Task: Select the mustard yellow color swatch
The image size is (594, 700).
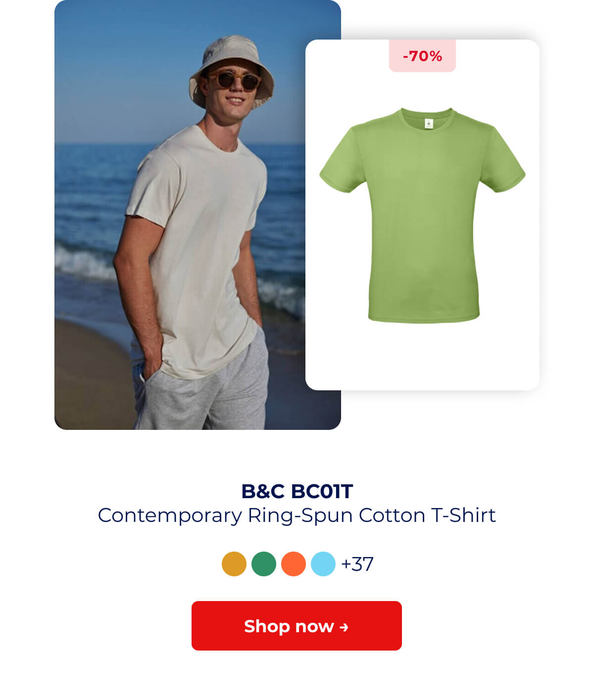Action: (234, 564)
